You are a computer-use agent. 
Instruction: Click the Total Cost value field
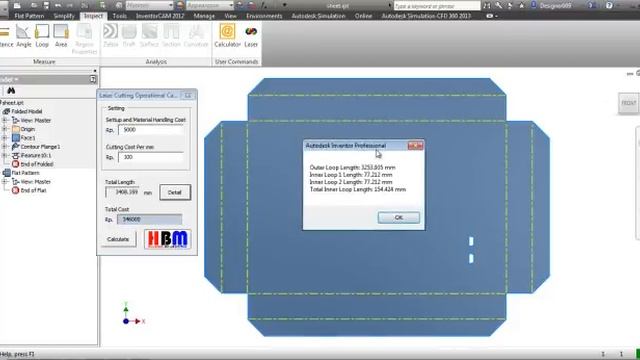pos(149,220)
